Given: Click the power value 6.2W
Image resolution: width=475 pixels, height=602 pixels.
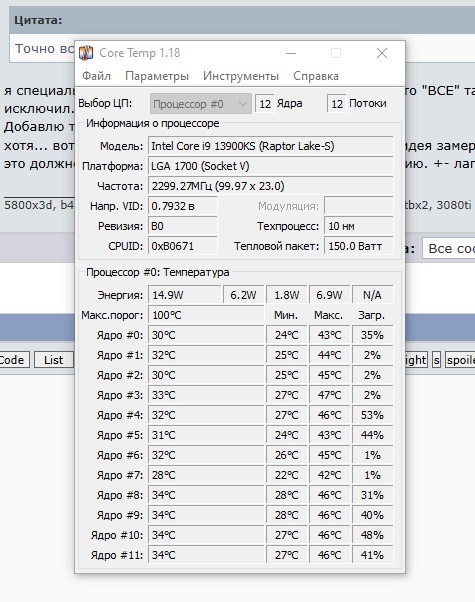Looking at the screenshot, I should click(x=243, y=295).
